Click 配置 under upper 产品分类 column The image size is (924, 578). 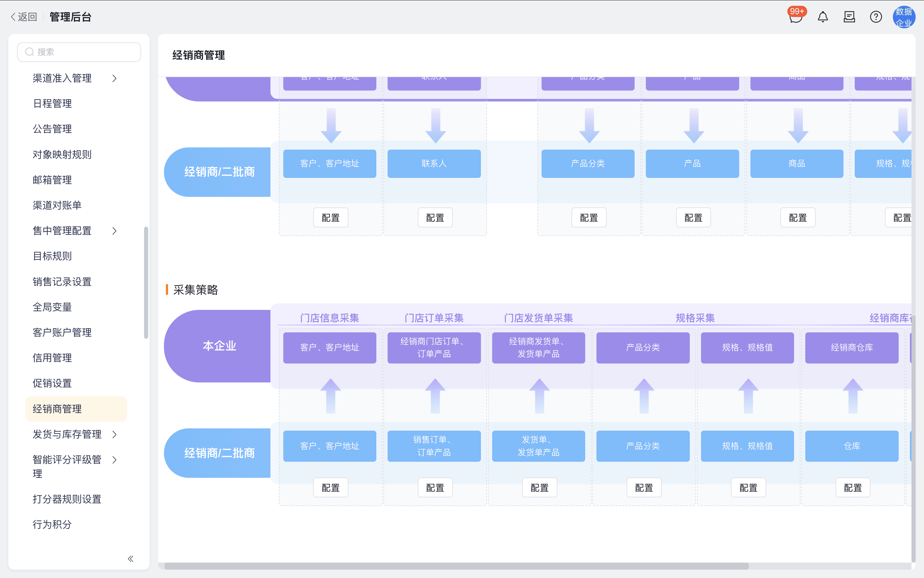(589, 217)
